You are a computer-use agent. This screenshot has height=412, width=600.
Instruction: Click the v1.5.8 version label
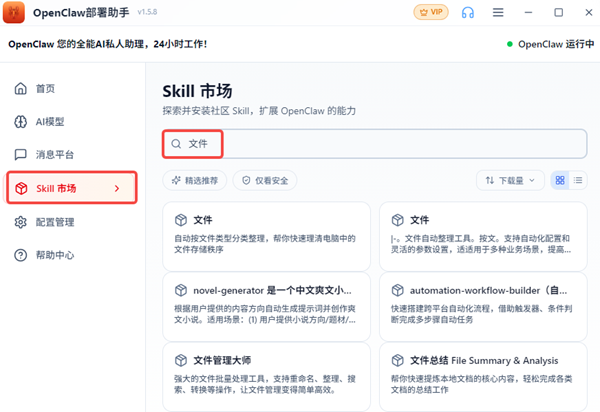click(x=147, y=12)
